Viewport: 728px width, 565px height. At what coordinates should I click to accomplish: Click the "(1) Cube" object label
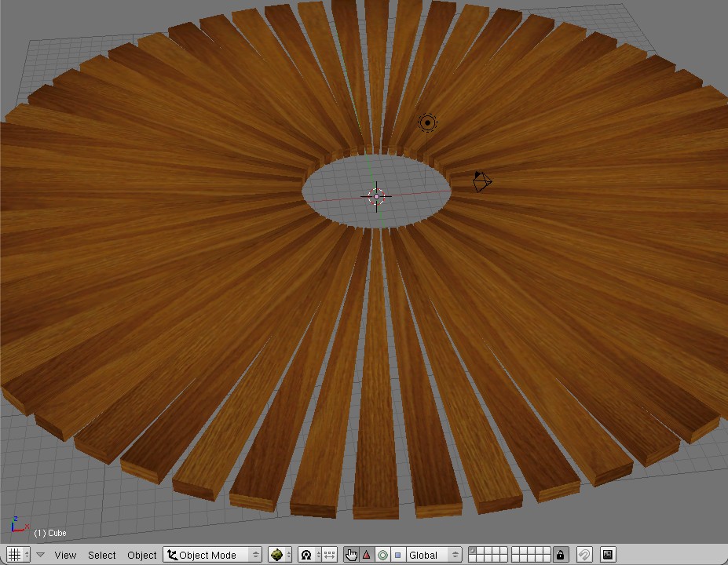click(50, 533)
